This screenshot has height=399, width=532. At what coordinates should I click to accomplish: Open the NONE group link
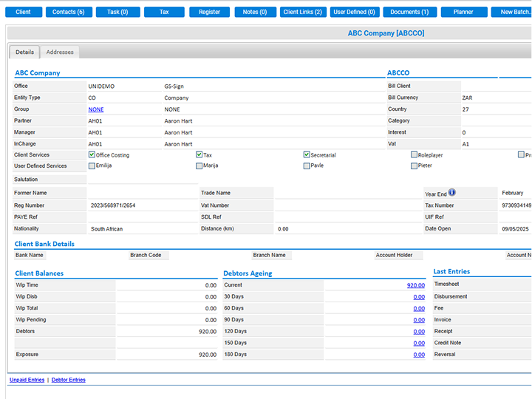coord(96,109)
